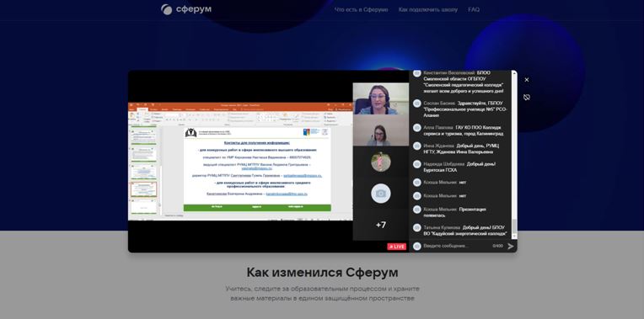The image size is (644, 319).
Task: Click own avatar beside message input
Action: (417, 246)
